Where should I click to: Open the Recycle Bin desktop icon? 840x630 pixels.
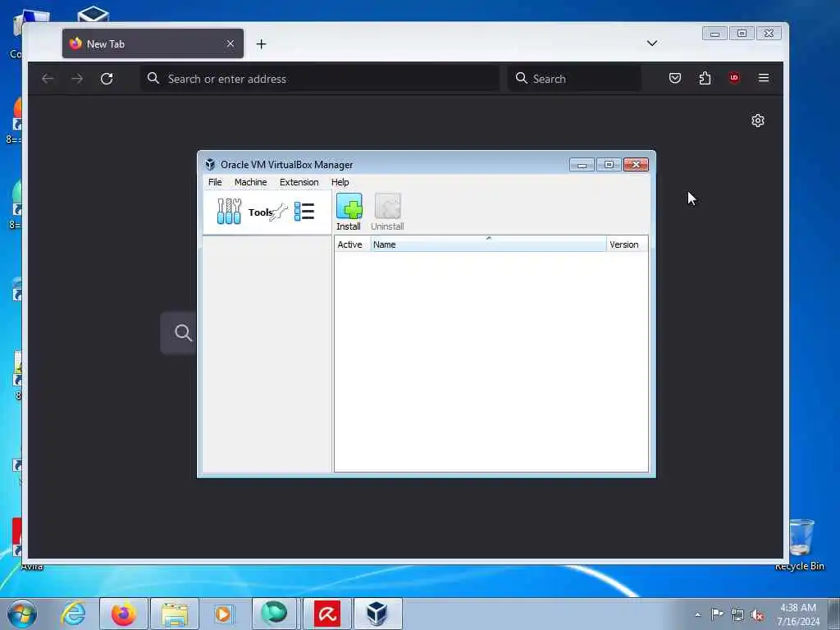pyautogui.click(x=800, y=545)
